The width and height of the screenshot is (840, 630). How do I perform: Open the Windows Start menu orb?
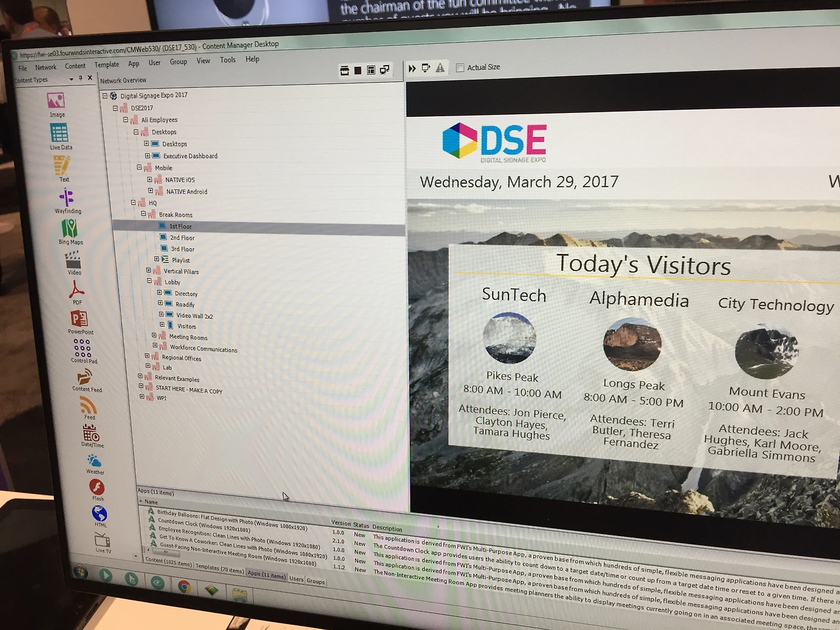click(x=80, y=573)
